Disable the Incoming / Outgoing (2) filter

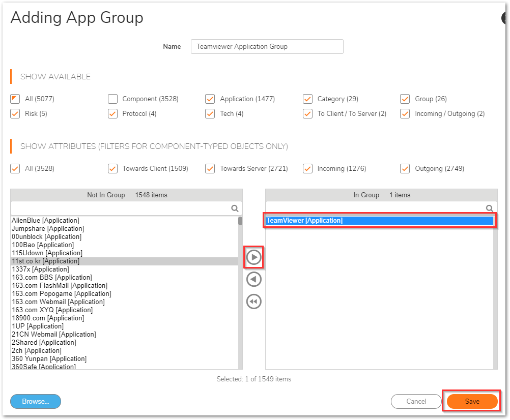[x=405, y=113]
